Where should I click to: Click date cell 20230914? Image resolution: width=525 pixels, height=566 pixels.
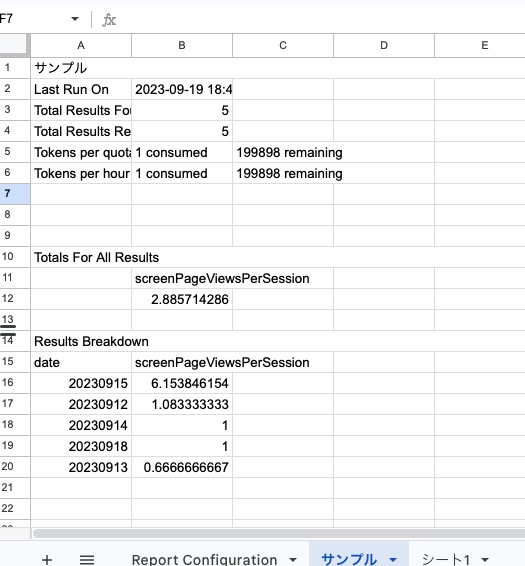(x=81, y=425)
